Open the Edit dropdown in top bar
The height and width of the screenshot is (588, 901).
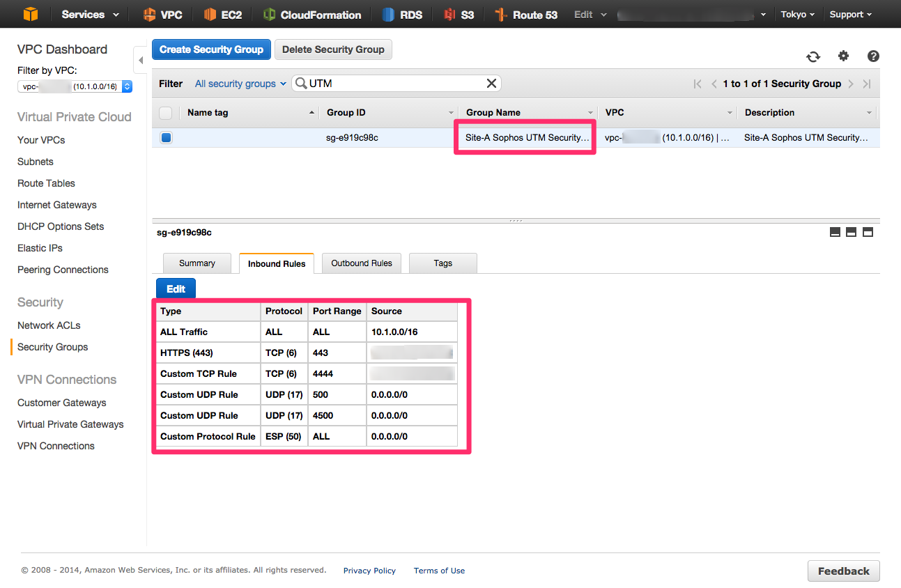590,15
